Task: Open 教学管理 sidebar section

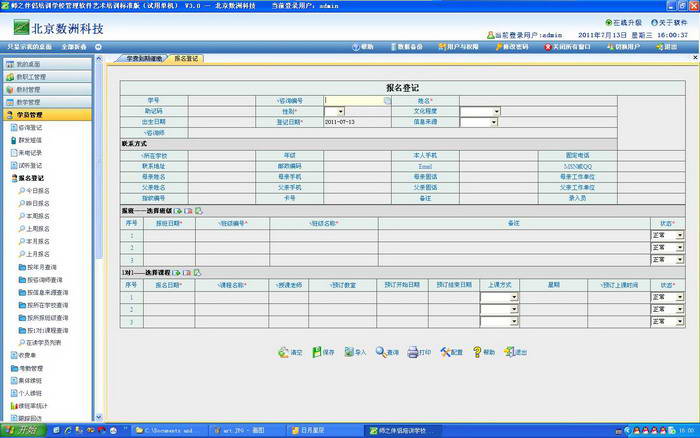Action: click(47, 102)
